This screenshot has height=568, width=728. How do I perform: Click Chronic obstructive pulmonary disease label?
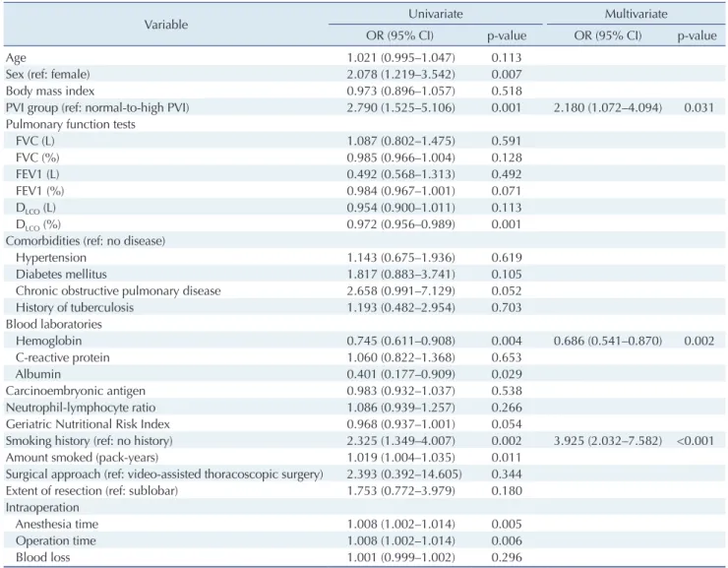pos(118,291)
